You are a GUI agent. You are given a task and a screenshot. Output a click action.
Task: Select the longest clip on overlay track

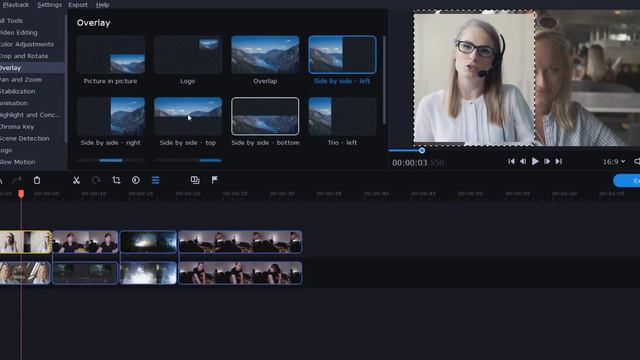240,242
